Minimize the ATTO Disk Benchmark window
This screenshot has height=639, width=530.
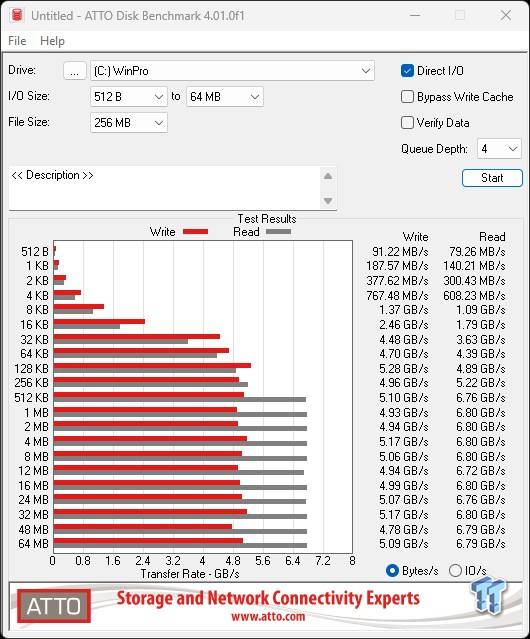(415, 15)
